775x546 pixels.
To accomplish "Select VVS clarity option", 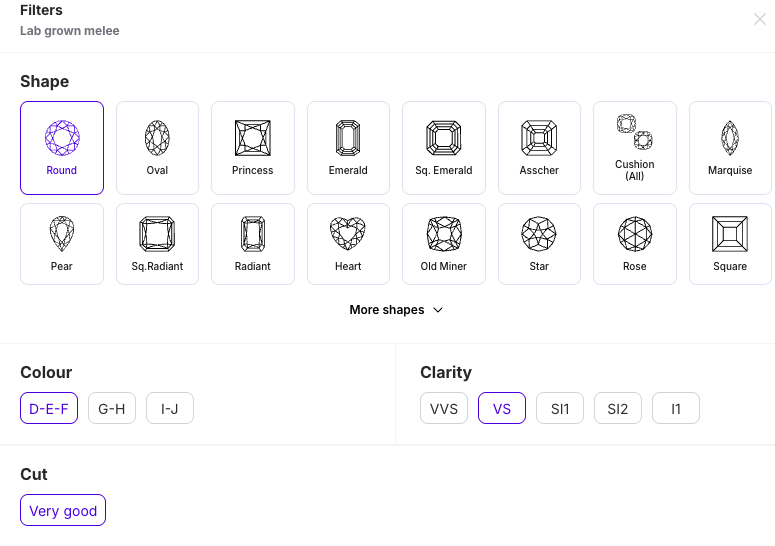I will (x=444, y=408).
